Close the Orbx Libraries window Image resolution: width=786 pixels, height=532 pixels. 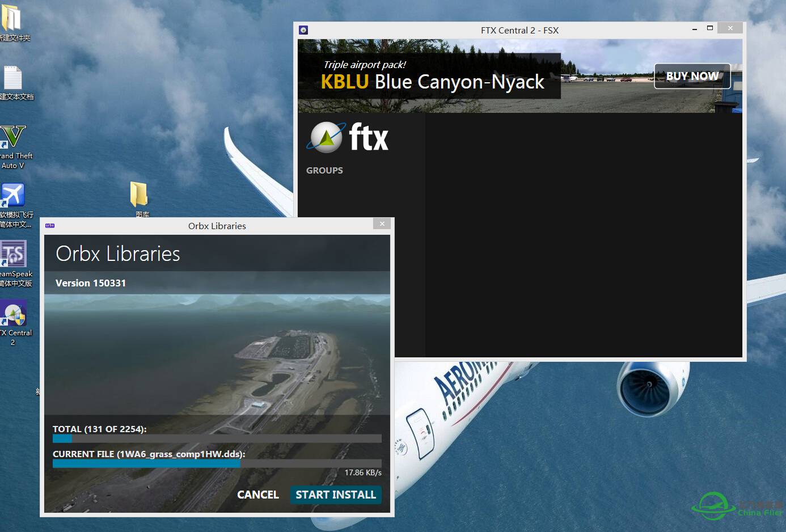point(382,224)
